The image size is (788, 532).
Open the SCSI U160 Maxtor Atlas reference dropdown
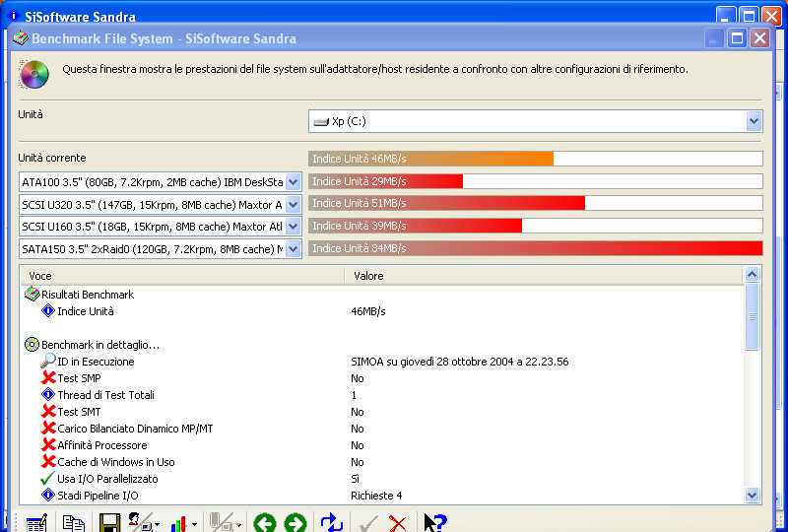(293, 227)
